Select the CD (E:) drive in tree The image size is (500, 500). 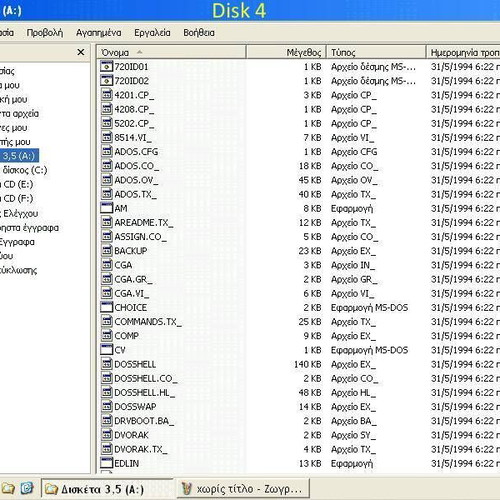pyautogui.click(x=17, y=184)
